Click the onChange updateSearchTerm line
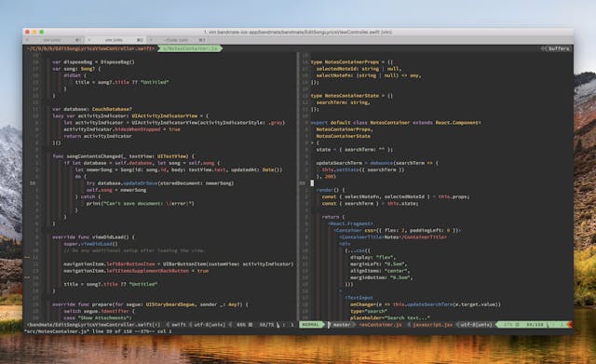The height and width of the screenshot is (364, 596). [x=426, y=304]
